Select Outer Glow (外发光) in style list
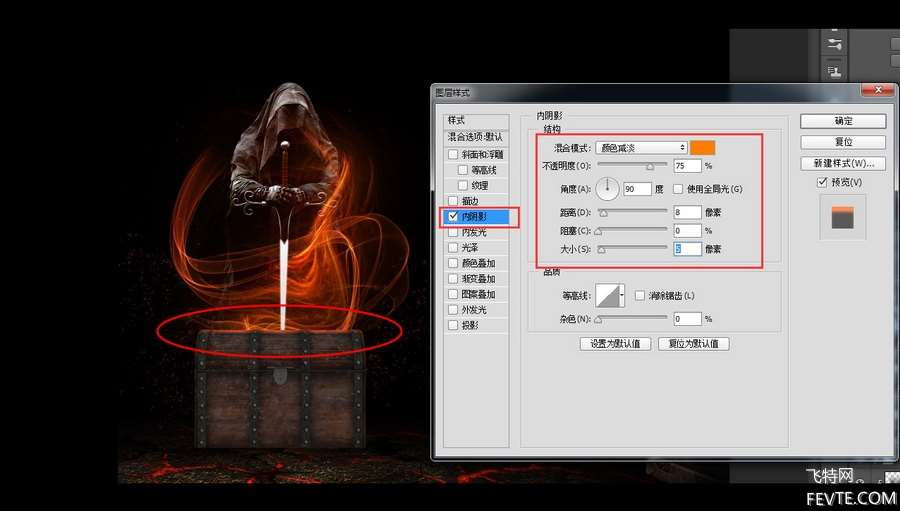Viewport: 900px width, 511px height. (x=476, y=309)
